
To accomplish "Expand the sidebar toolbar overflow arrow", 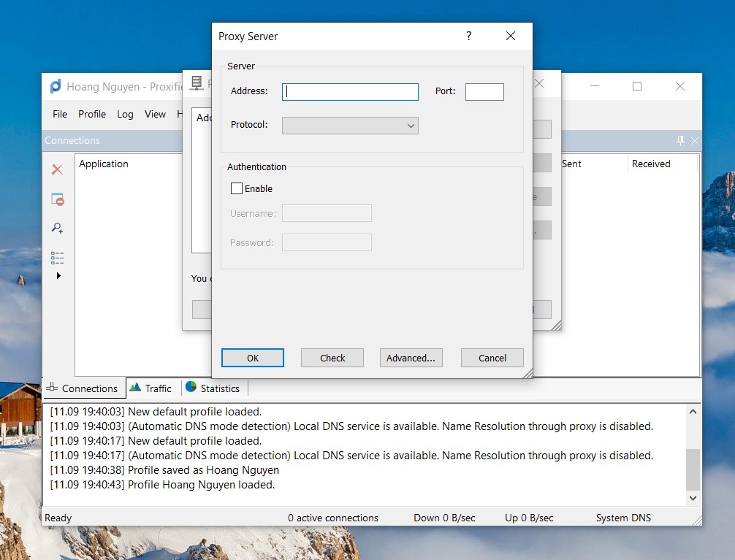I will (x=58, y=276).
